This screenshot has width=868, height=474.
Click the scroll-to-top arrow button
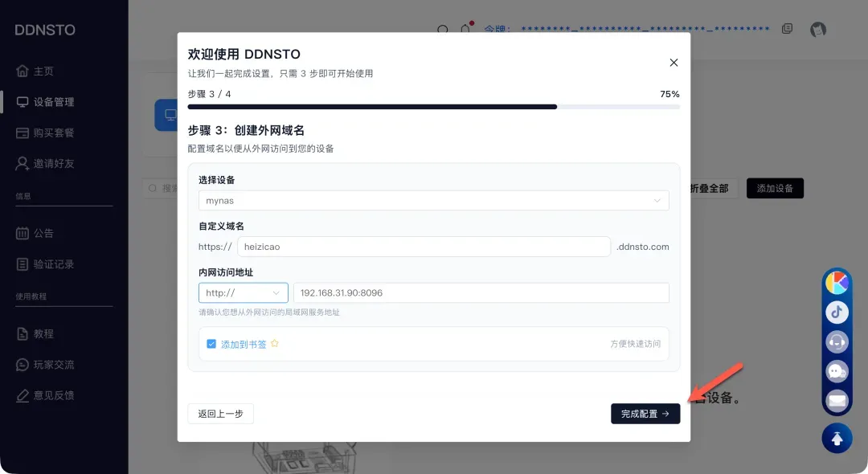tap(837, 439)
